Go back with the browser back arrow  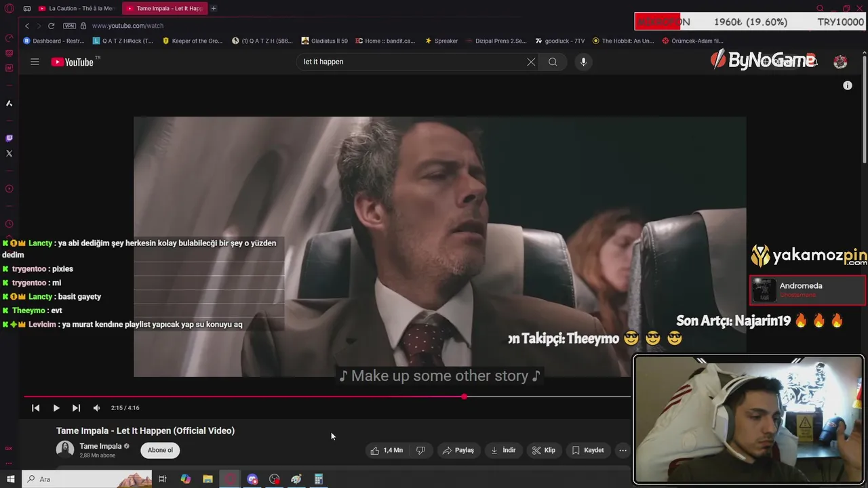click(x=27, y=26)
